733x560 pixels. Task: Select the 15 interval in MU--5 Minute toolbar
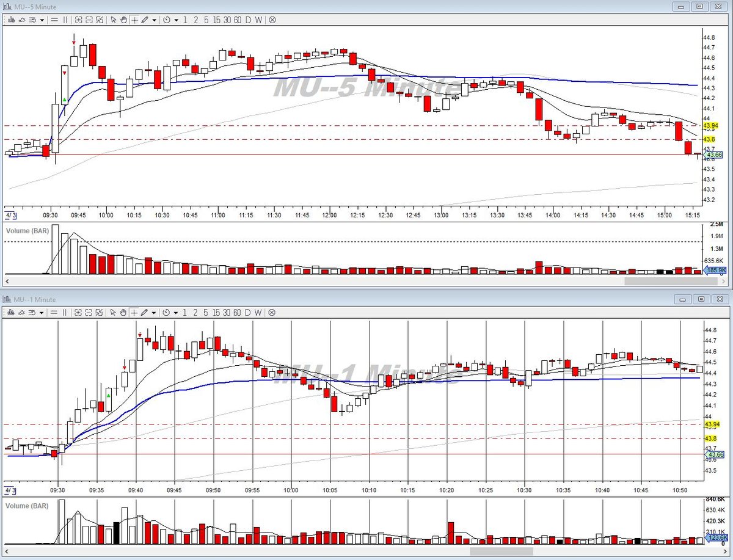tap(217, 20)
